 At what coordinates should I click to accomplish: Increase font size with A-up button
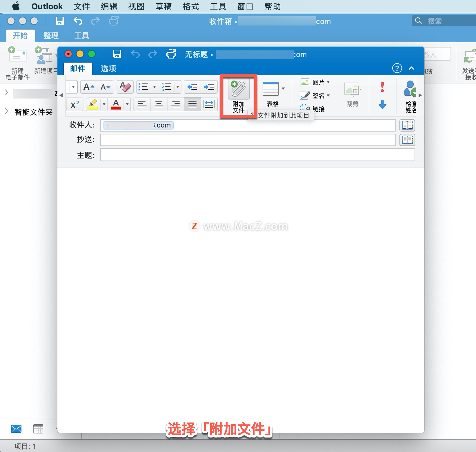[x=89, y=87]
